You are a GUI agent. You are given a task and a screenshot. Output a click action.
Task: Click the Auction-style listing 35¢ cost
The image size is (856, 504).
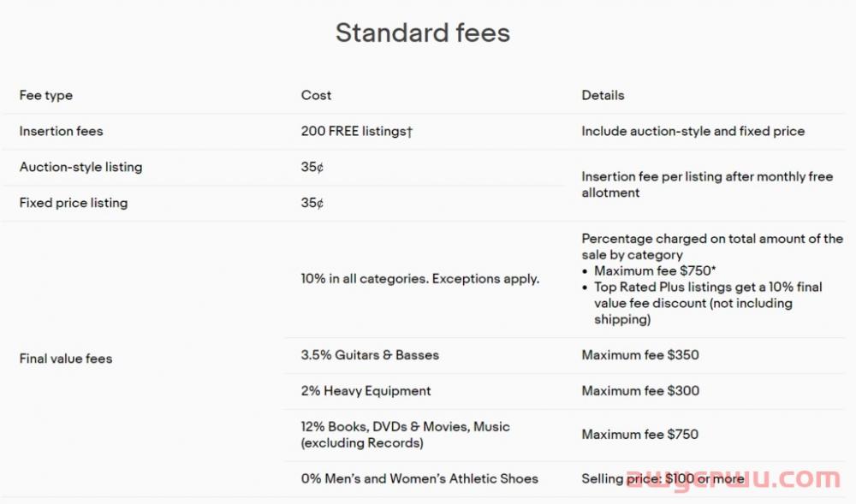[x=312, y=167]
